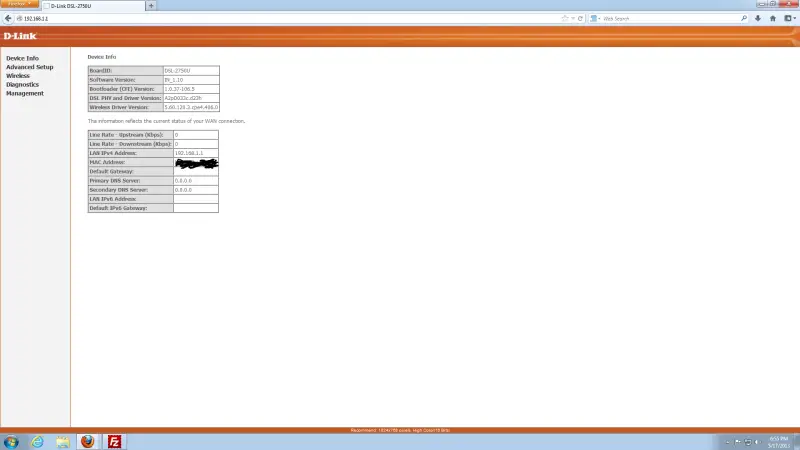Image resolution: width=800 pixels, height=450 pixels.
Task: Click the Line Rate - Downstream (Kbps) label
Action: [131, 144]
